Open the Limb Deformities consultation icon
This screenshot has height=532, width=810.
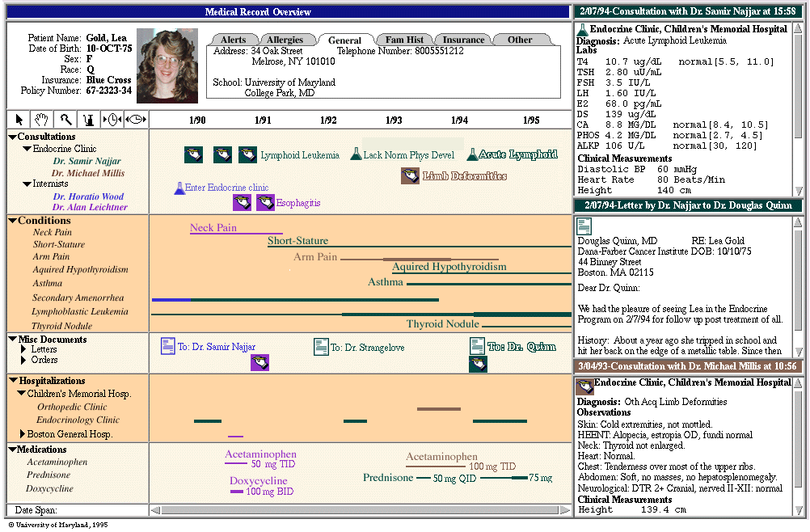pos(410,175)
